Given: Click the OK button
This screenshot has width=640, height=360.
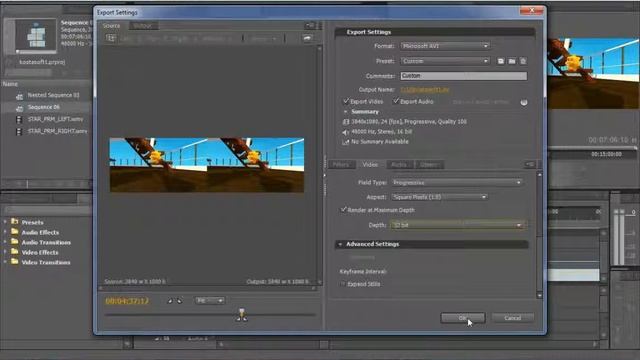Looking at the screenshot, I should click(463, 318).
